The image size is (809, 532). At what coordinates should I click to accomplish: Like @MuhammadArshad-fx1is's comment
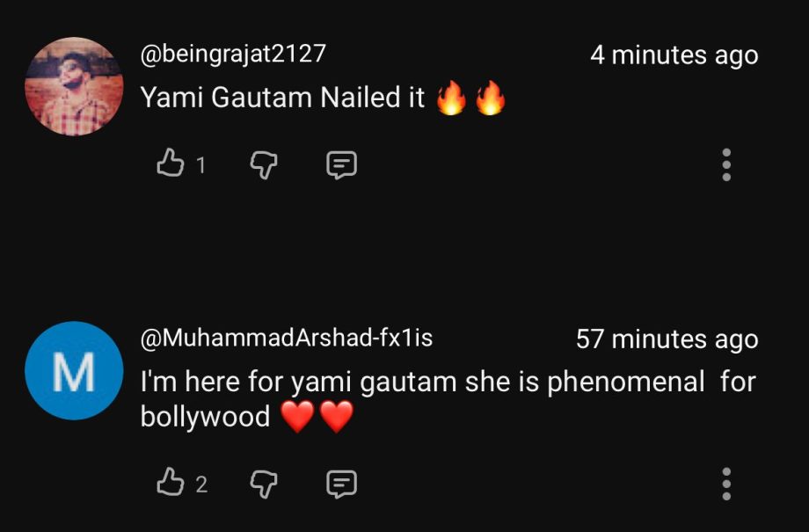(x=169, y=482)
